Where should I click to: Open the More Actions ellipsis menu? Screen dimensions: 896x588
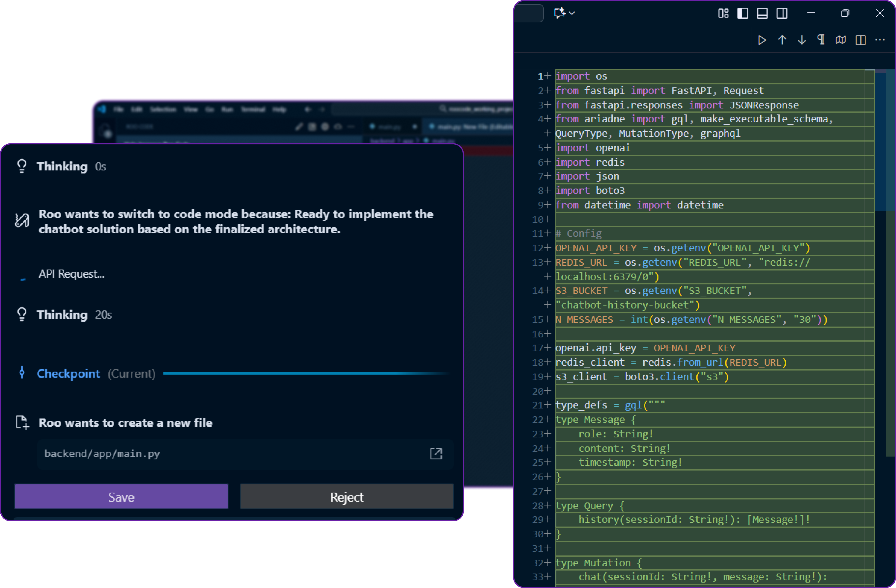880,40
